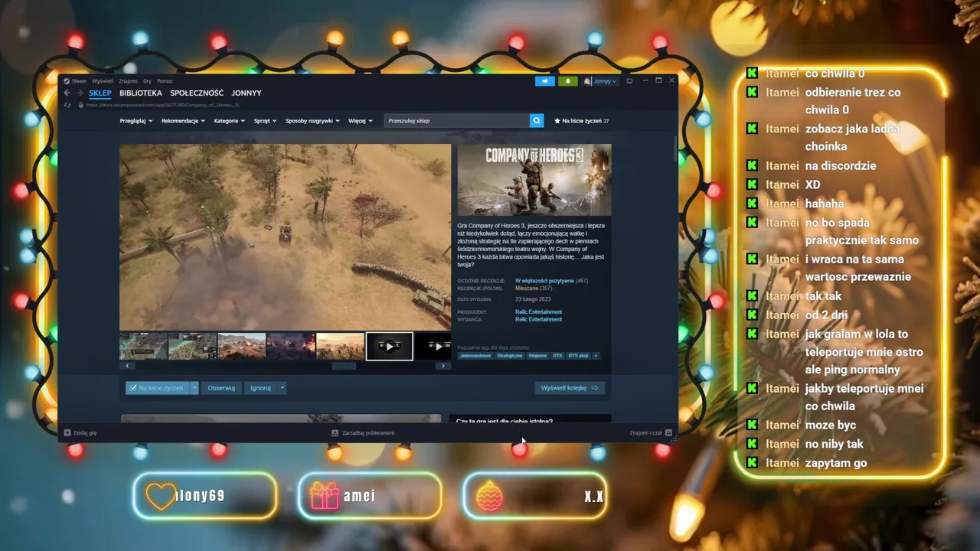
Task: Toggle the 'Na liście życzeń' wishlist checkbox
Action: 133,388
